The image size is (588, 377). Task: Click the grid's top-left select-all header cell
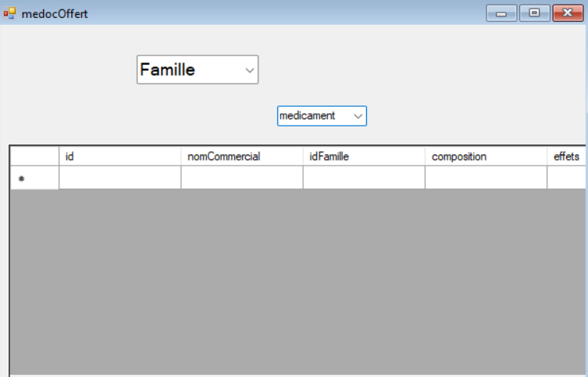pos(34,156)
